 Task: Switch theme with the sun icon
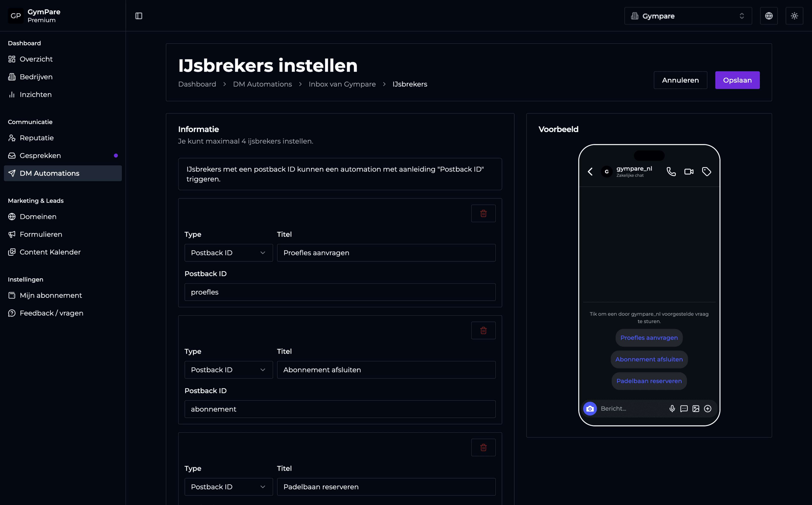click(x=794, y=16)
